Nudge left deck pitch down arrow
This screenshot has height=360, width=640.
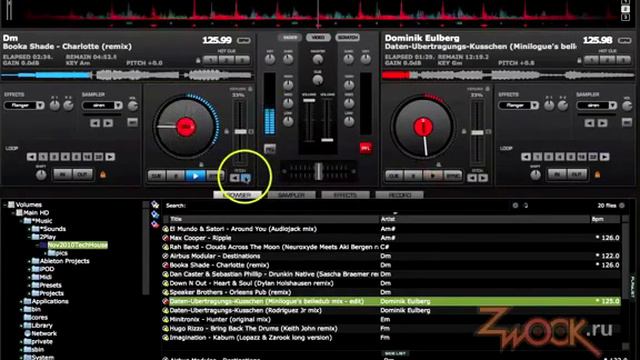tap(235, 178)
